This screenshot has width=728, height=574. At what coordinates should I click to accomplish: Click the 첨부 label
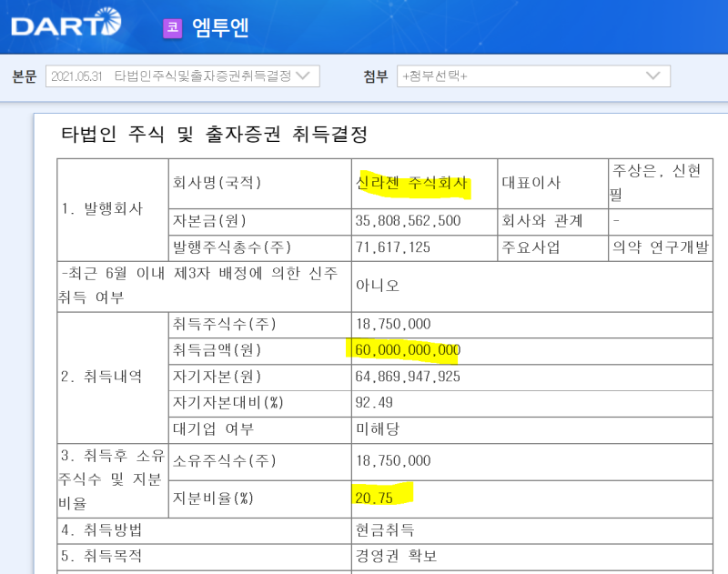(375, 76)
